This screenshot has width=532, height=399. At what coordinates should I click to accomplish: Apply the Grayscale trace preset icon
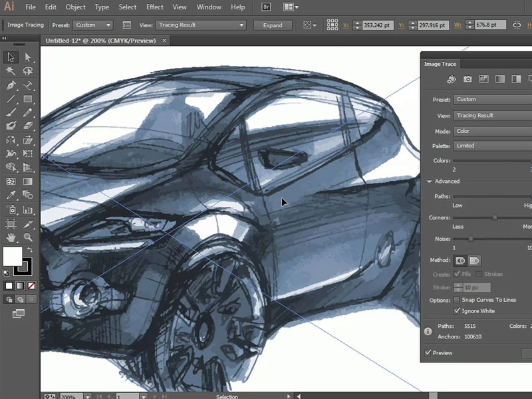tap(500, 79)
